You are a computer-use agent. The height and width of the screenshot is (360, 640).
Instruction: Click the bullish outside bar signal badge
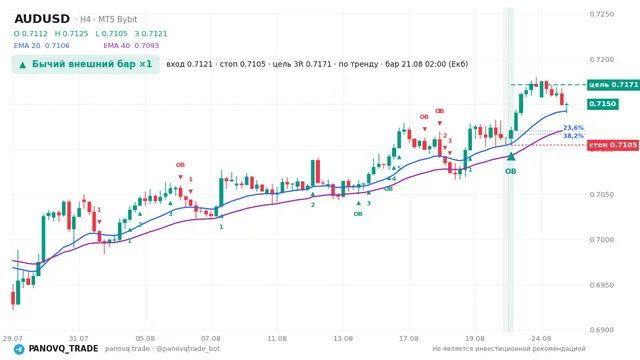point(86,64)
